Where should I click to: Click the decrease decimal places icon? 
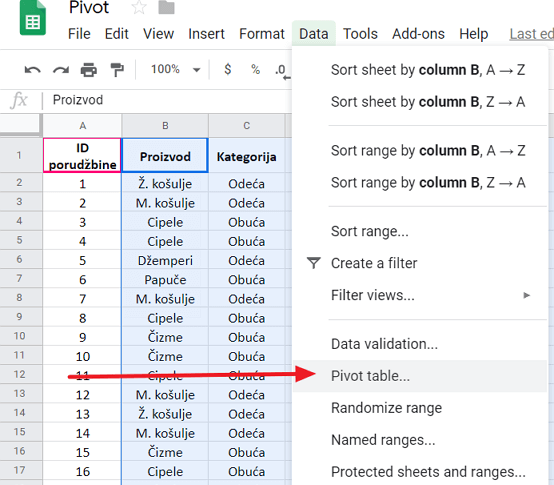pos(282,71)
